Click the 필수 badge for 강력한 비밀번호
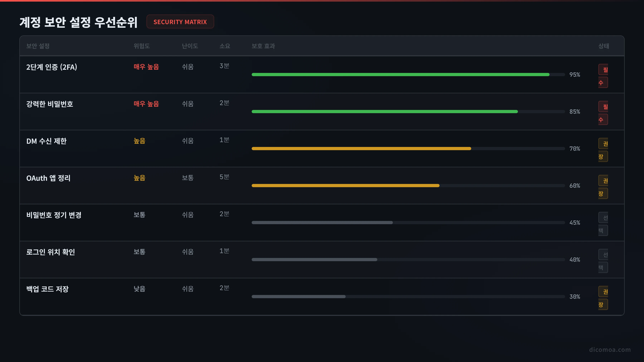This screenshot has width=644, height=362. pyautogui.click(x=603, y=113)
